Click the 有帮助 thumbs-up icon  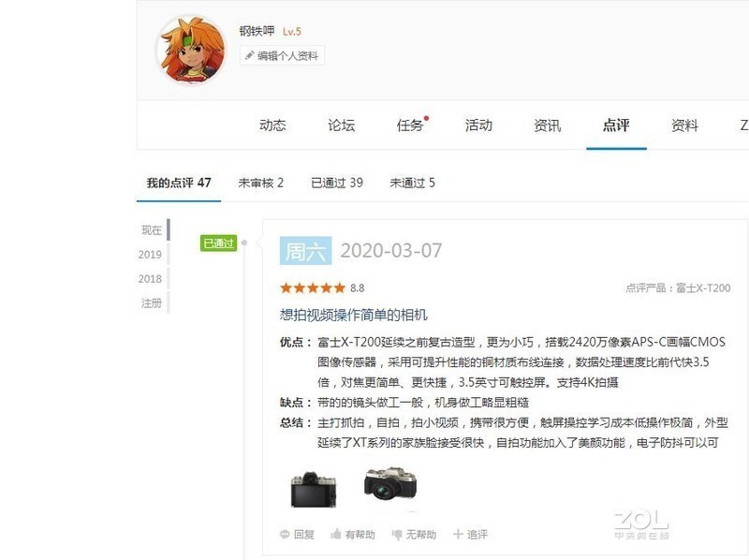(336, 534)
